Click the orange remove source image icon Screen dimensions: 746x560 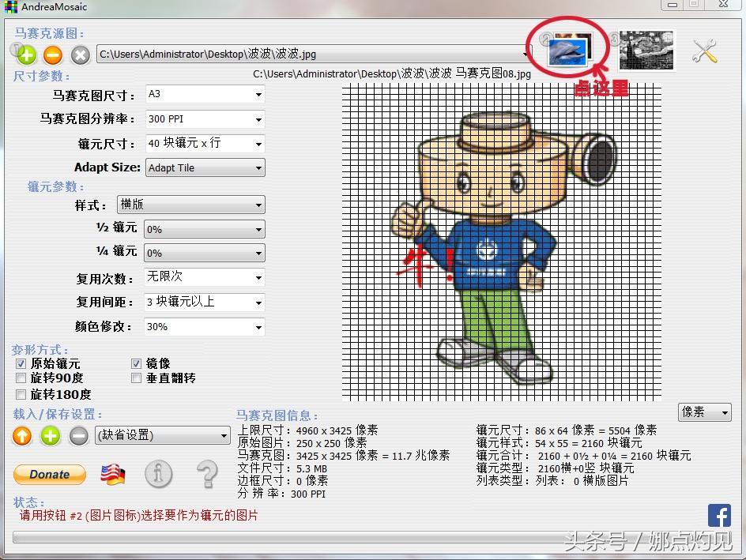coord(53,54)
